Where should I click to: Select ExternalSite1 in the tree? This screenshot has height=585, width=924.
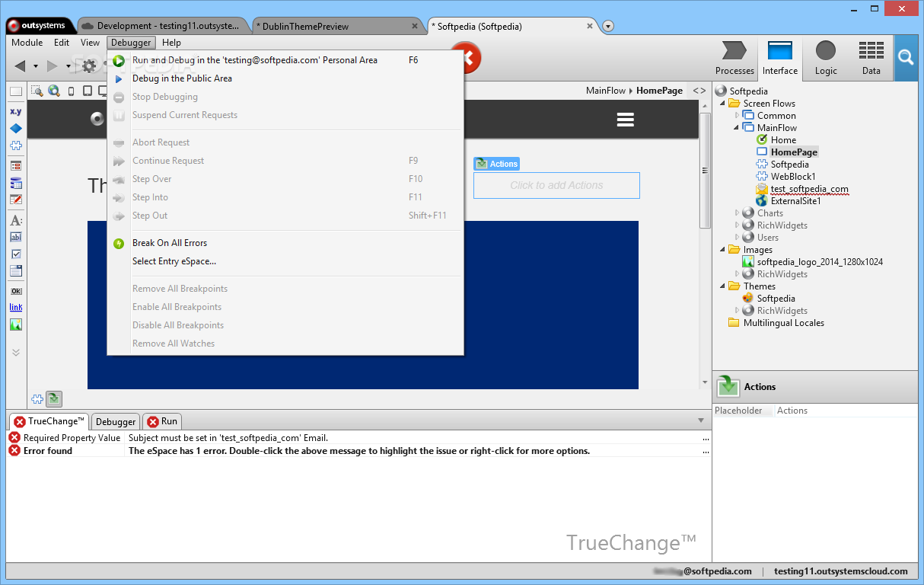pos(795,201)
